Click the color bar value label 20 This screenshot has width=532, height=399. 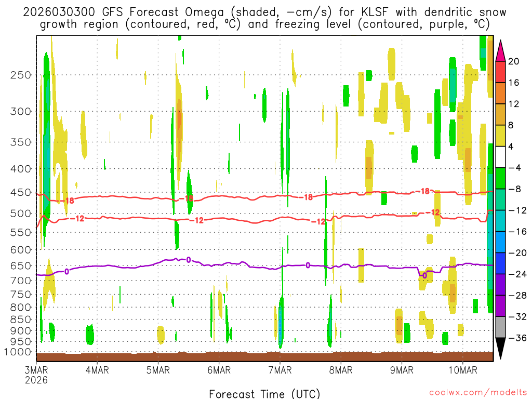click(514, 61)
